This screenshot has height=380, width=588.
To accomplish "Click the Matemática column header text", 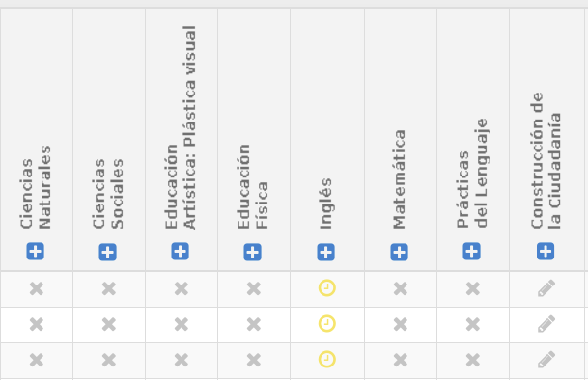I will pos(399,179).
